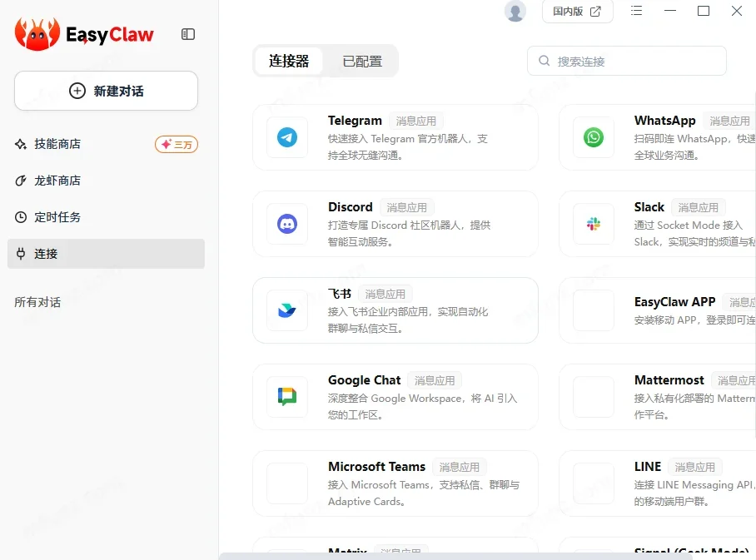Switch to the 已配置 tab

click(x=362, y=62)
